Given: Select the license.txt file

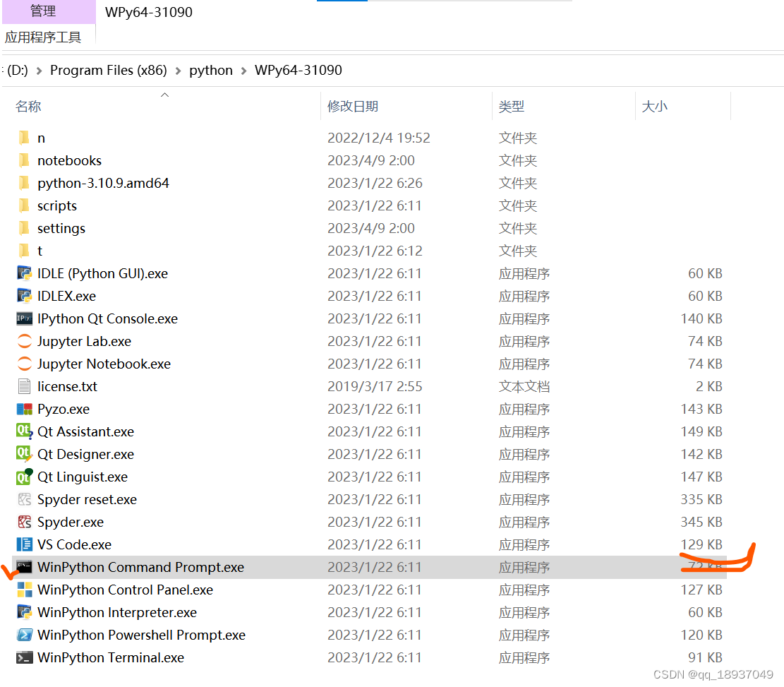Looking at the screenshot, I should click(68, 386).
